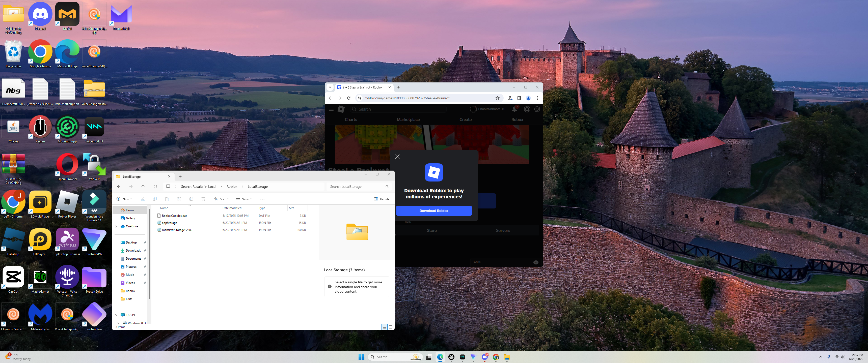The width and height of the screenshot is (868, 363).
Task: Open Malwarebytes from the desktop
Action: pyautogui.click(x=40, y=315)
